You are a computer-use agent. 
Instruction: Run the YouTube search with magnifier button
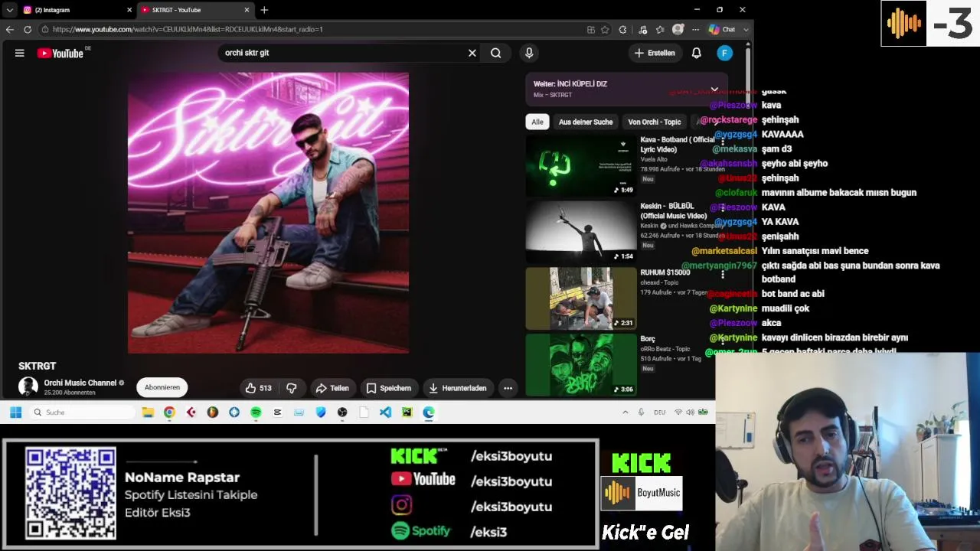pyautogui.click(x=496, y=53)
